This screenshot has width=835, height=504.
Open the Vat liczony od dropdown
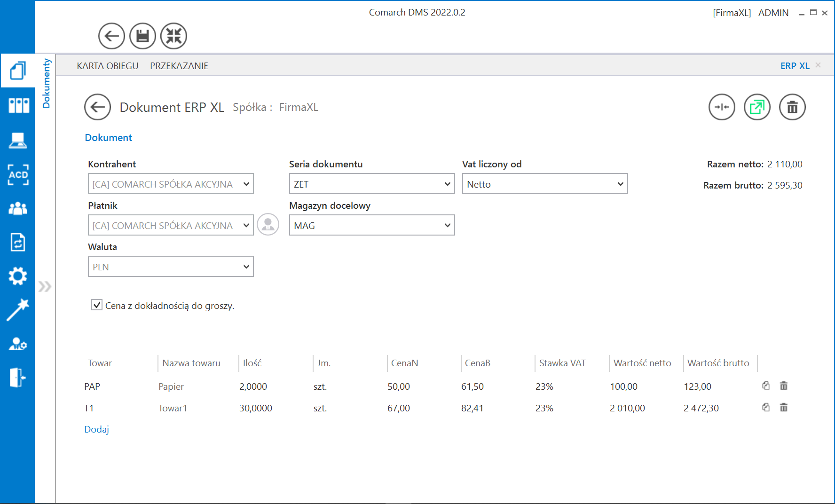(x=545, y=184)
